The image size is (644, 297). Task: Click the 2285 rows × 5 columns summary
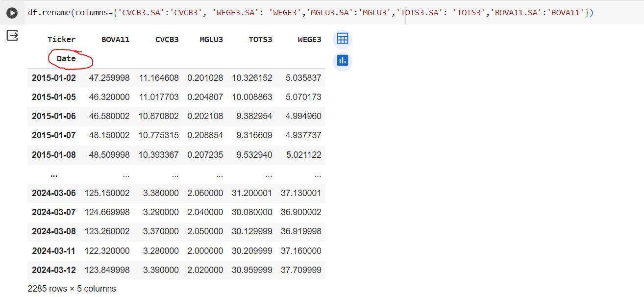[72, 289]
